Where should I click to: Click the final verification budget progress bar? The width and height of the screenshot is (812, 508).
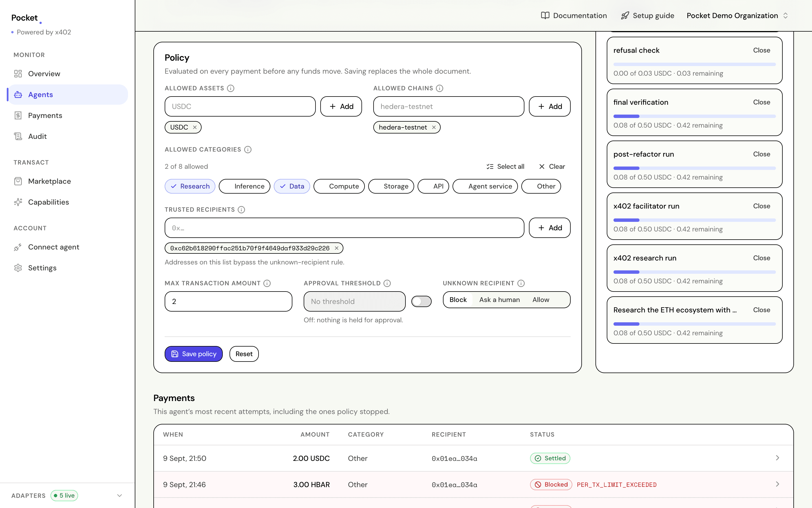pyautogui.click(x=694, y=116)
